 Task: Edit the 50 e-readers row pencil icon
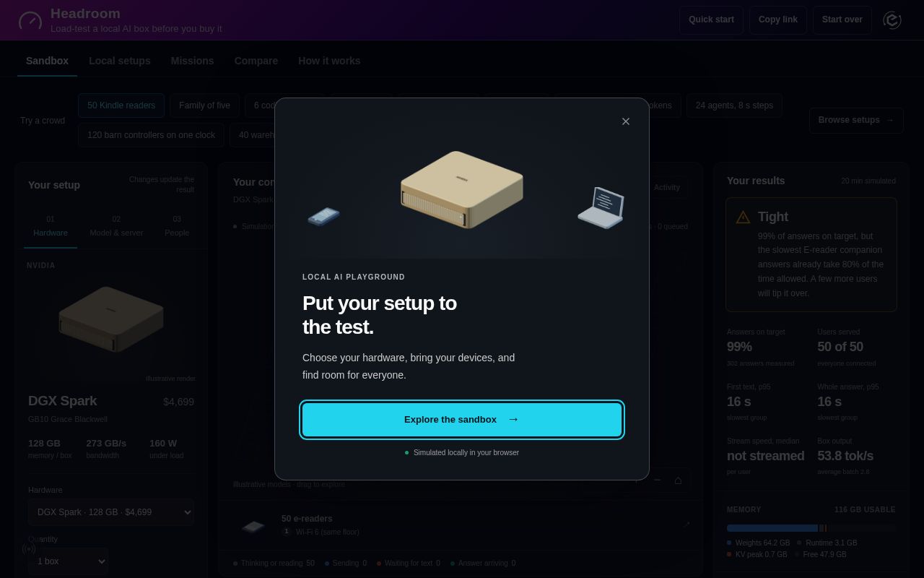coord(686,525)
